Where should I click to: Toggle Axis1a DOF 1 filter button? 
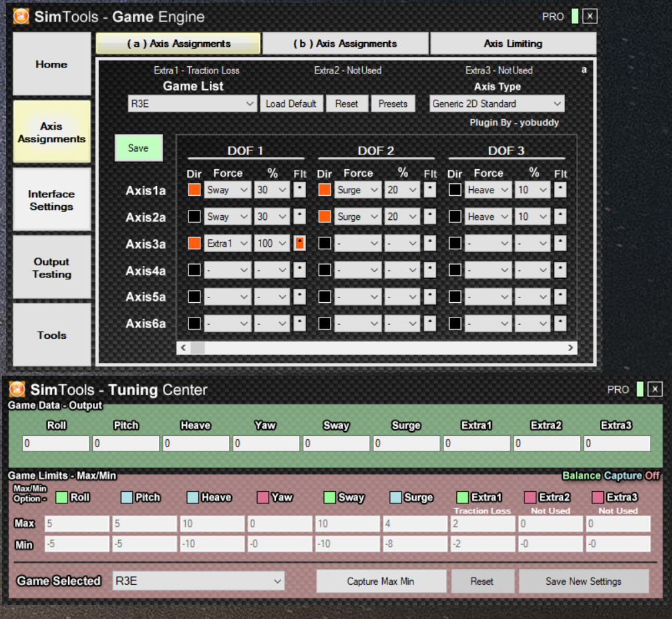pyautogui.click(x=299, y=190)
